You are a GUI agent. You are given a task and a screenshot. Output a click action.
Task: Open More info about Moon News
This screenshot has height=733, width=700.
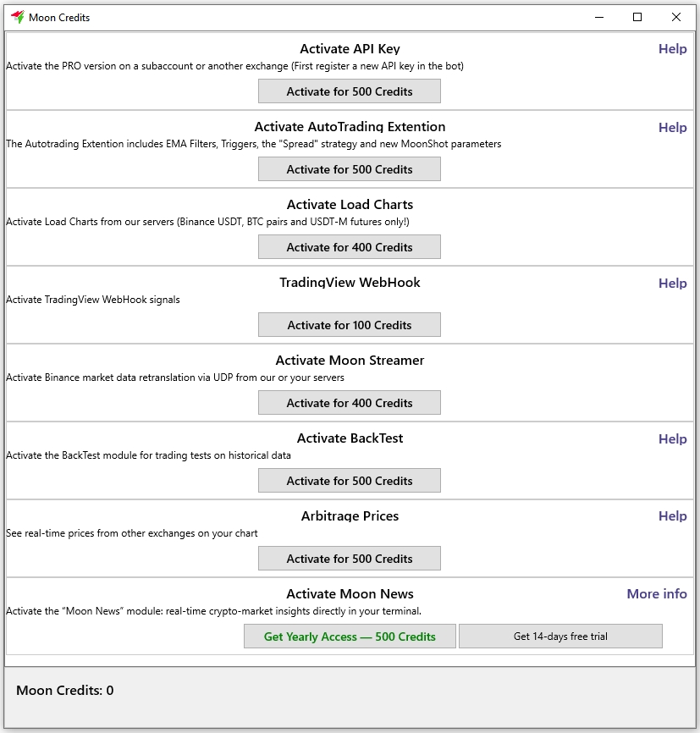(657, 593)
